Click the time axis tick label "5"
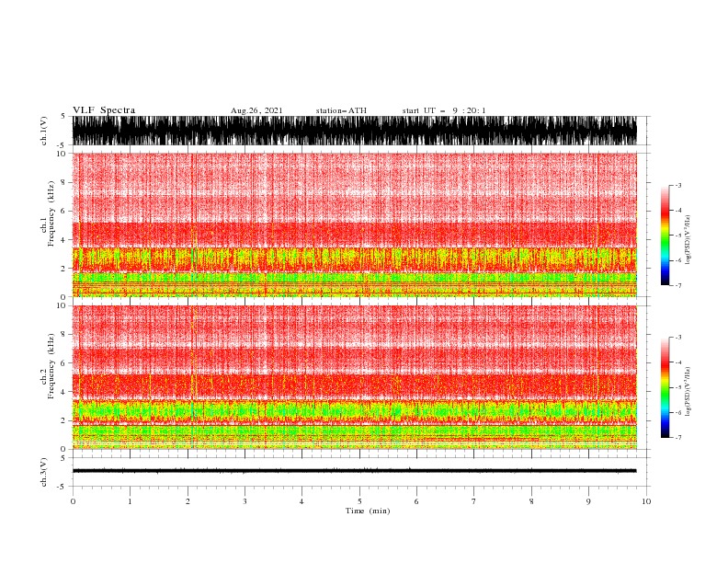Viewport: 728px width, 563px height. tap(359, 501)
